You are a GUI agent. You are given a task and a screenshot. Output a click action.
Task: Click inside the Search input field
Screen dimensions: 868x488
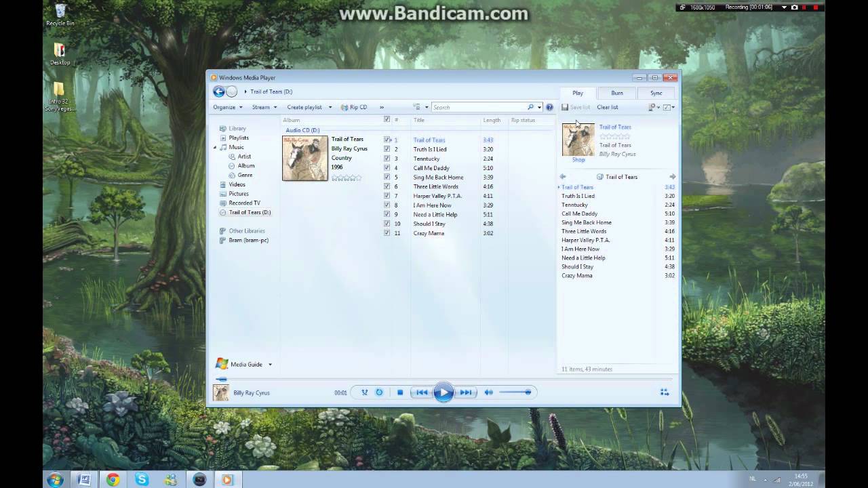(x=479, y=107)
